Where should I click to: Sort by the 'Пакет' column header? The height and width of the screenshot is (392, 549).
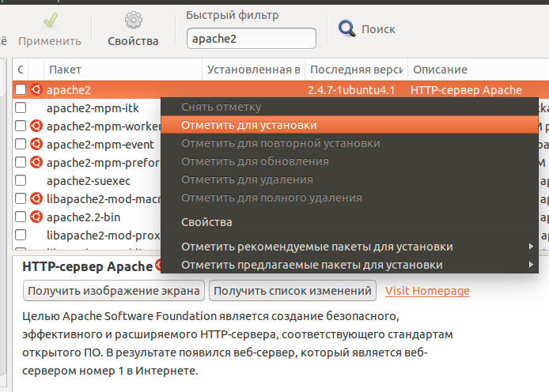123,70
